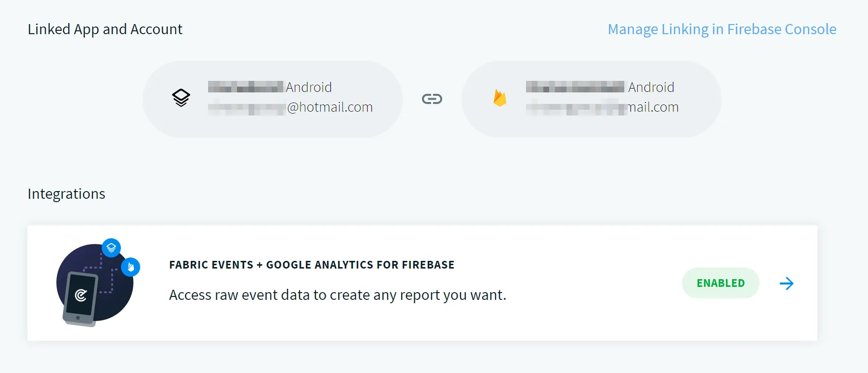Viewport: 868px width, 373px height.
Task: Click the small Fabric badge on illustration
Action: tap(111, 248)
